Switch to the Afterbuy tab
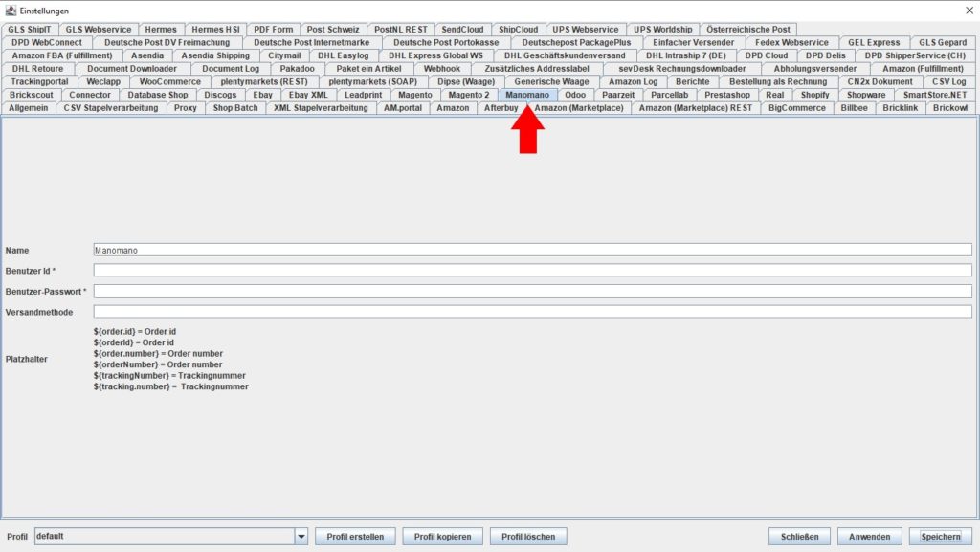Screen dimensions: 980x552 click(x=501, y=108)
